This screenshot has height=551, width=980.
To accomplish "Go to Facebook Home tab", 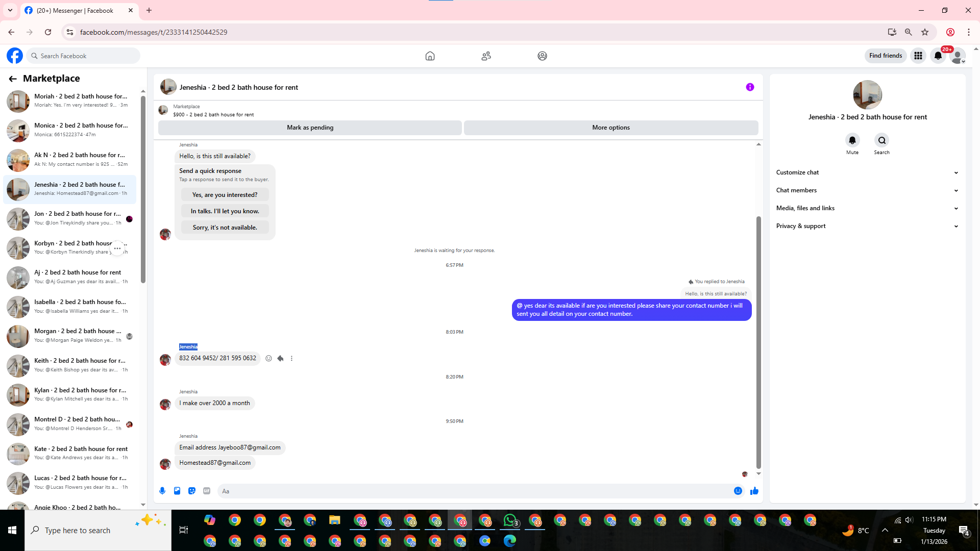I will tap(430, 56).
